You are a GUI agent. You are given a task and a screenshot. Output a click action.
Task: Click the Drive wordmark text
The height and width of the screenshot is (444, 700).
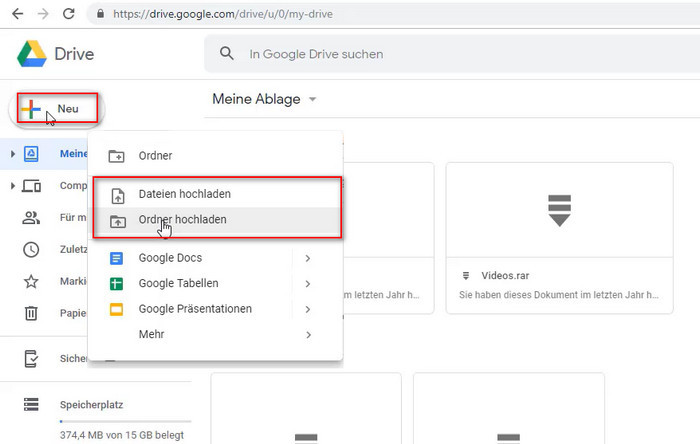[74, 54]
